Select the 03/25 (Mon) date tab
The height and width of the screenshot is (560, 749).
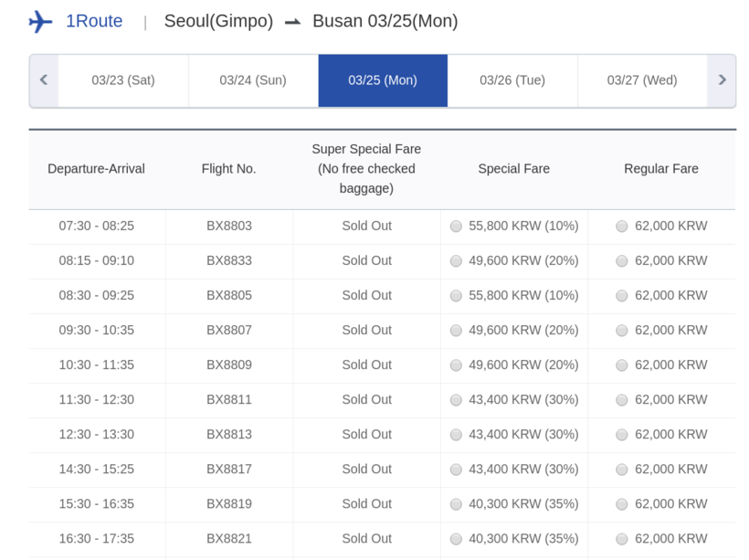(x=383, y=80)
